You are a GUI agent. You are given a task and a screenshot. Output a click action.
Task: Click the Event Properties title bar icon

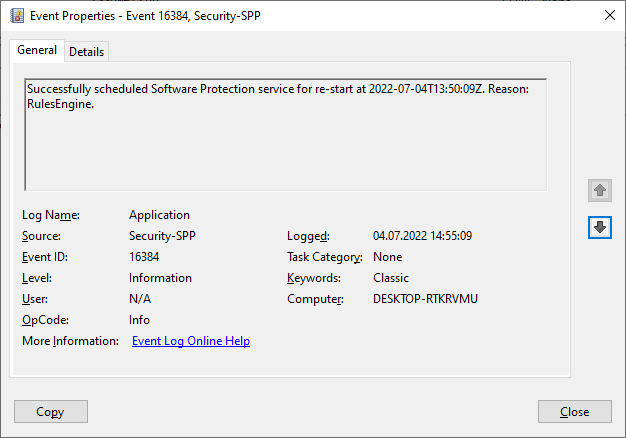click(x=16, y=15)
